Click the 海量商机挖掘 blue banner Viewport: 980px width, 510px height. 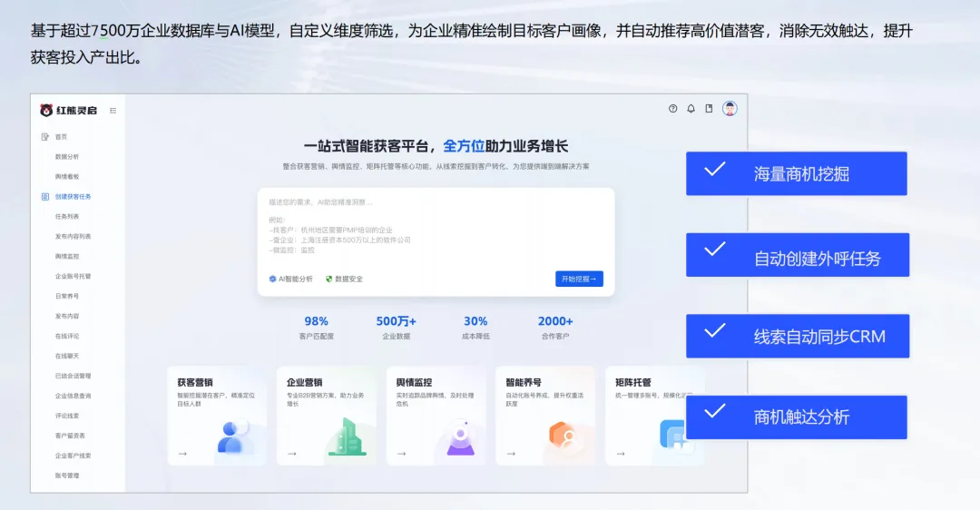pos(797,173)
